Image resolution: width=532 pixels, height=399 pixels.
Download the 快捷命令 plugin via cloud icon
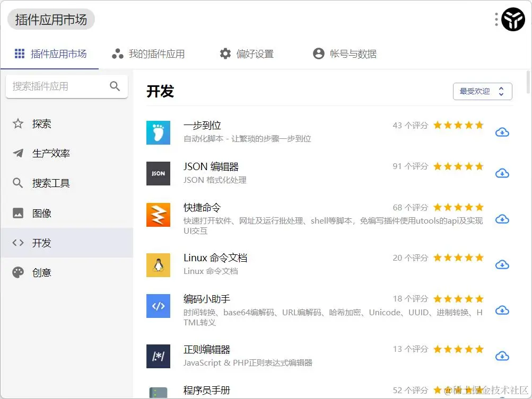coord(502,219)
